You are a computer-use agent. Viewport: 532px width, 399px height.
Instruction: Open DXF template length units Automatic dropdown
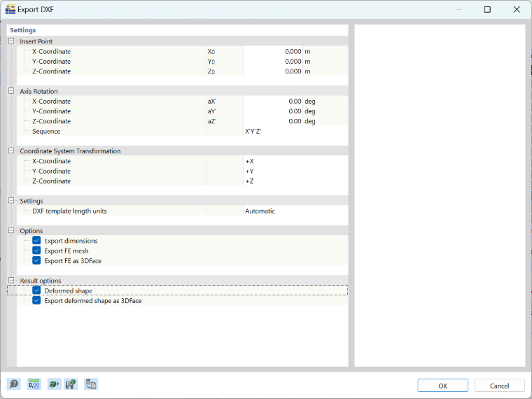pos(295,211)
